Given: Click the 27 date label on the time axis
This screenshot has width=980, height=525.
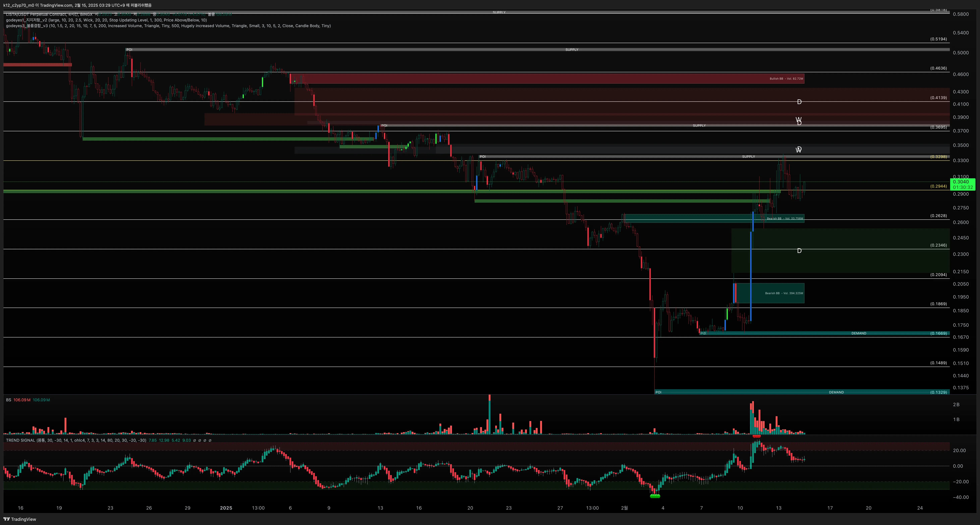Looking at the screenshot, I should click(x=560, y=508).
